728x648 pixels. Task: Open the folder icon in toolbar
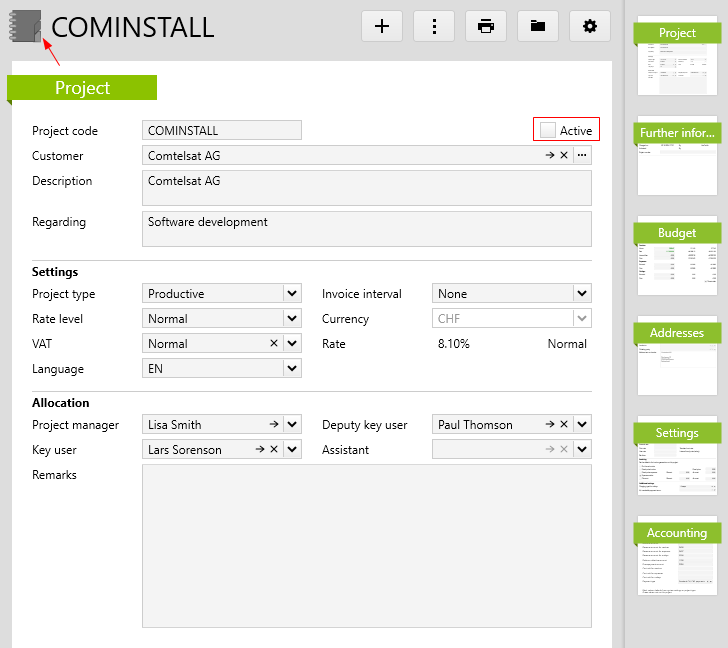(538, 27)
